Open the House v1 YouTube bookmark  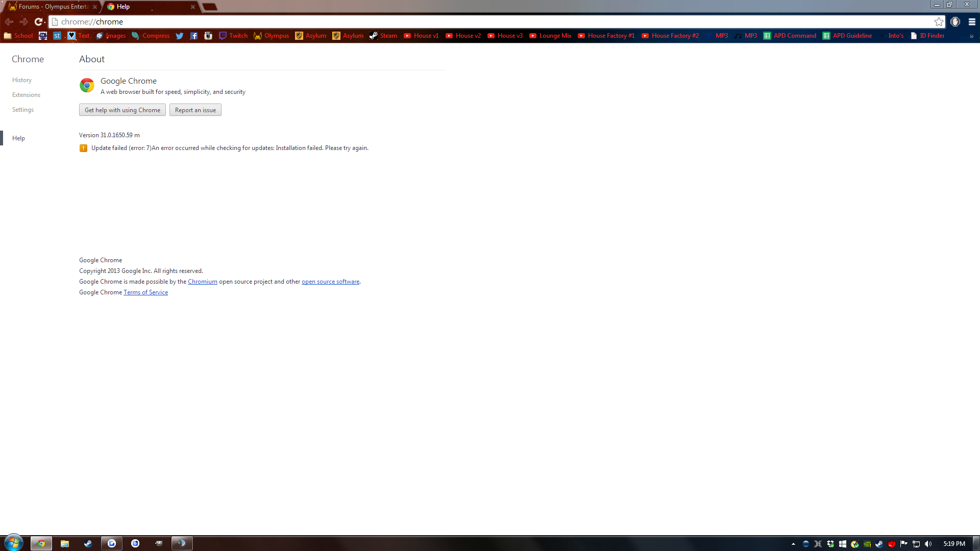click(x=421, y=36)
